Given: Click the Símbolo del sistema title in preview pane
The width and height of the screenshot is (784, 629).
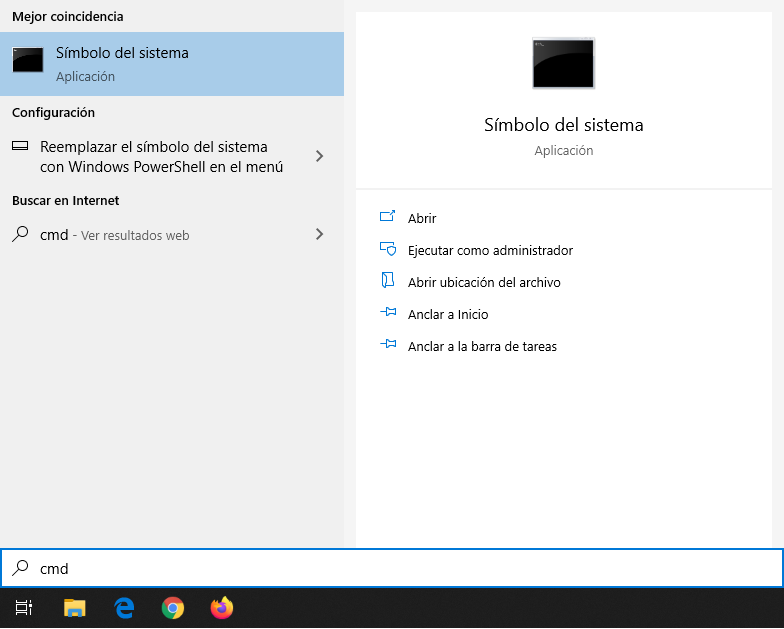Looking at the screenshot, I should (x=564, y=125).
